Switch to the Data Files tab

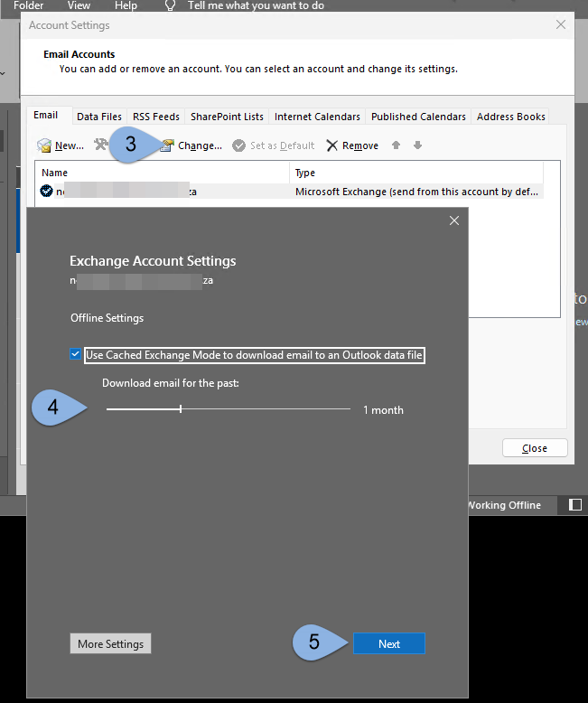(x=99, y=117)
